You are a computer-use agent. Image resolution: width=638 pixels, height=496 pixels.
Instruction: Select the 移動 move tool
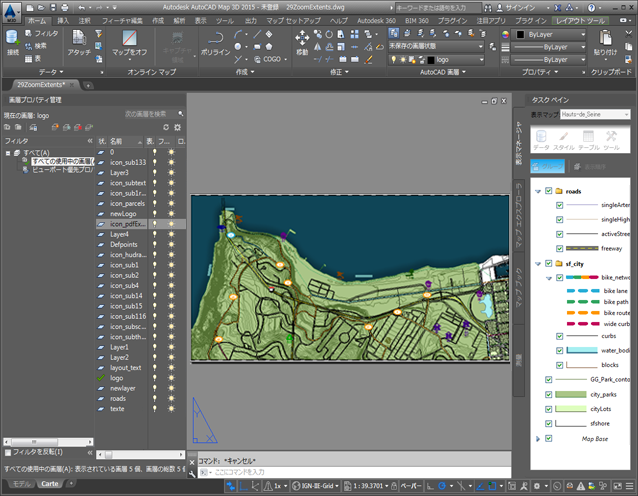[302, 39]
